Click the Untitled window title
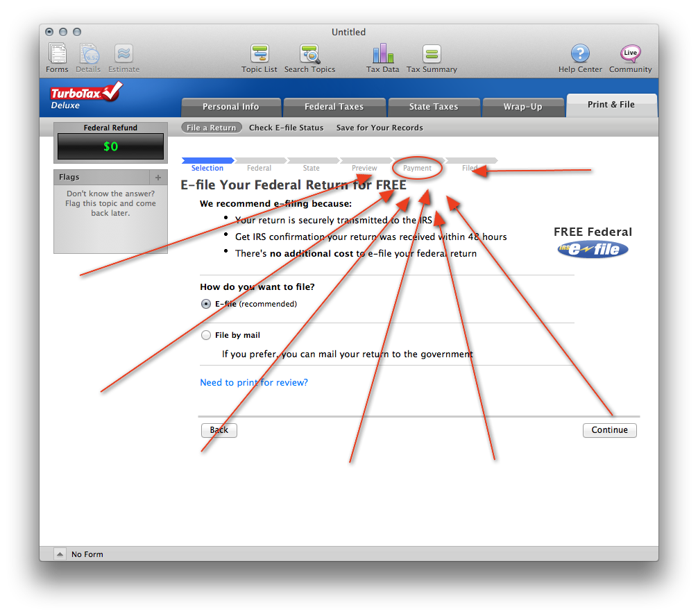 348,32
